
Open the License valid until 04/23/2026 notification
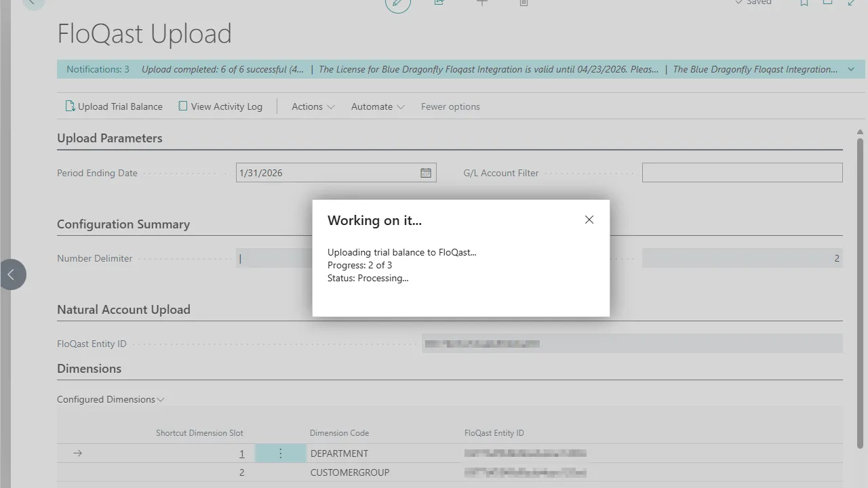pyautogui.click(x=488, y=69)
